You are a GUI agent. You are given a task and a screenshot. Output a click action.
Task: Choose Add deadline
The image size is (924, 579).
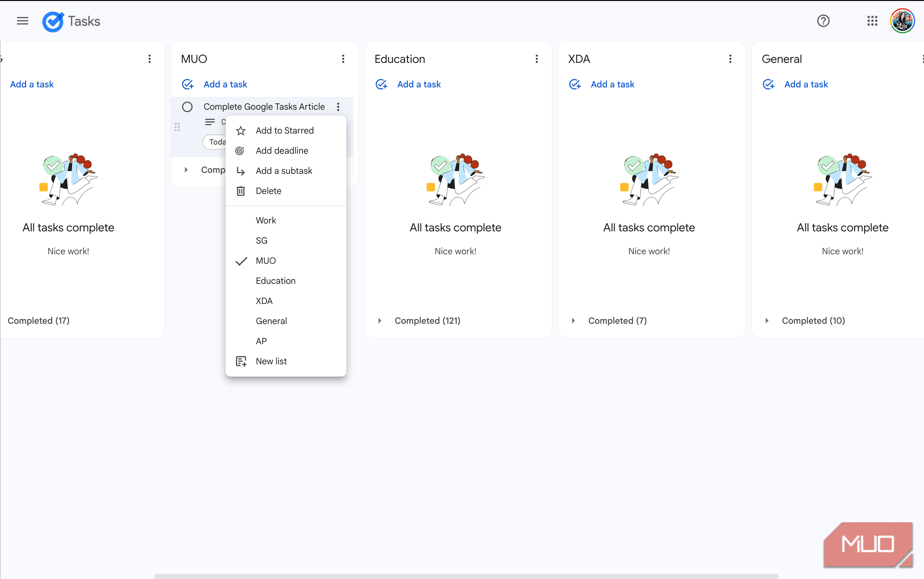[x=286, y=151]
